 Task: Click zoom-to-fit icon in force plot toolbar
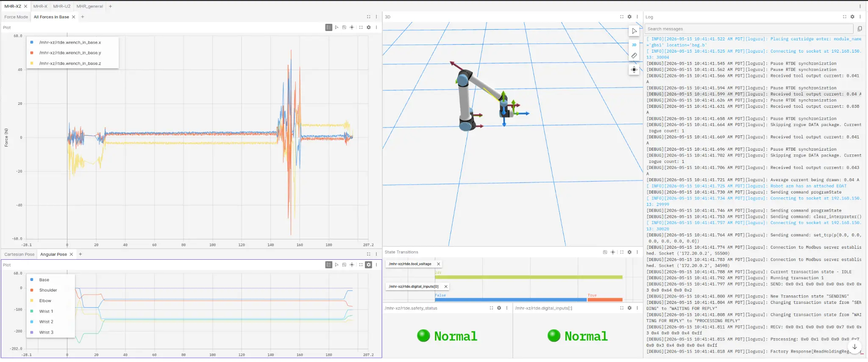click(344, 27)
